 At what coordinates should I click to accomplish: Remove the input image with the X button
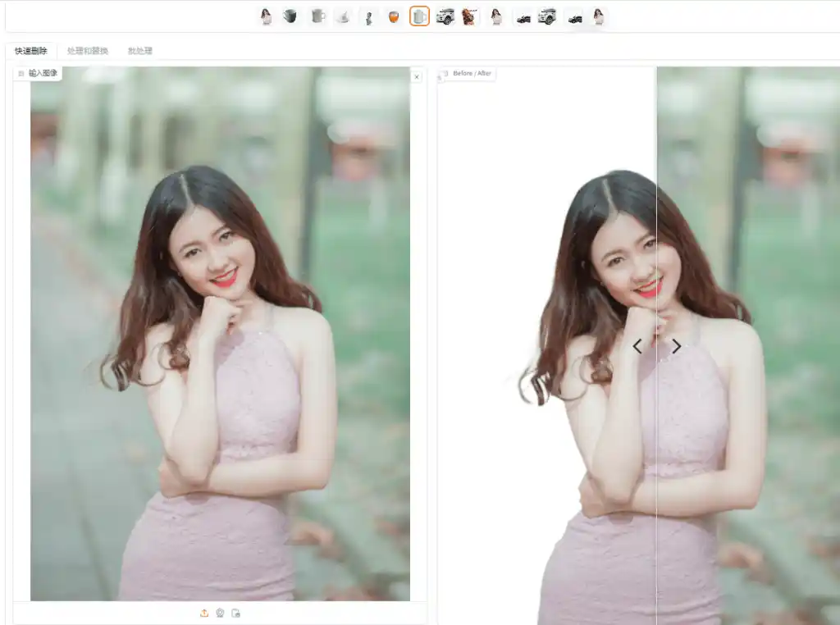point(417,76)
